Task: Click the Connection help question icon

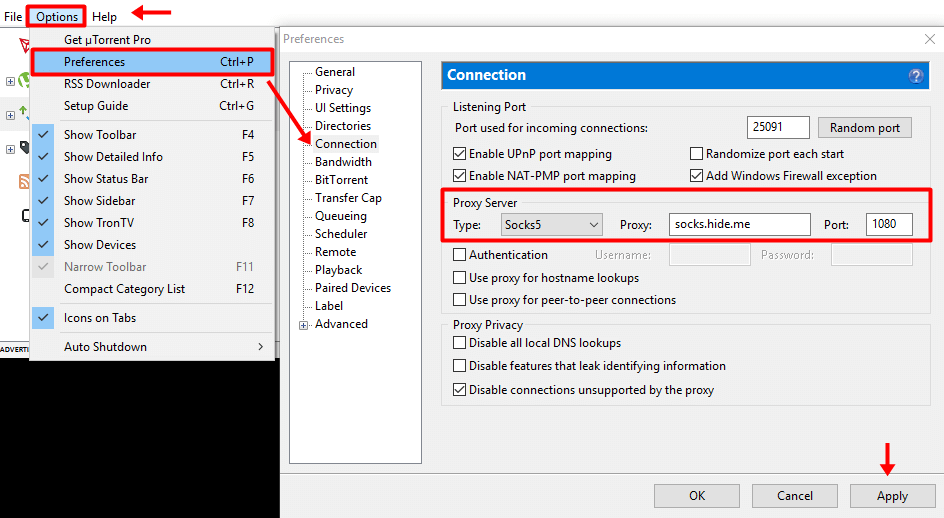Action: pos(916,76)
